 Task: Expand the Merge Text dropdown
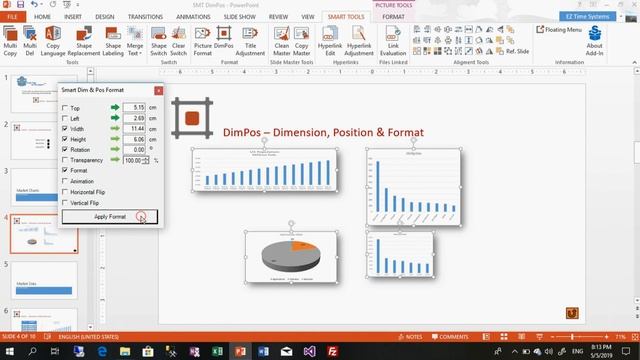[x=135, y=49]
